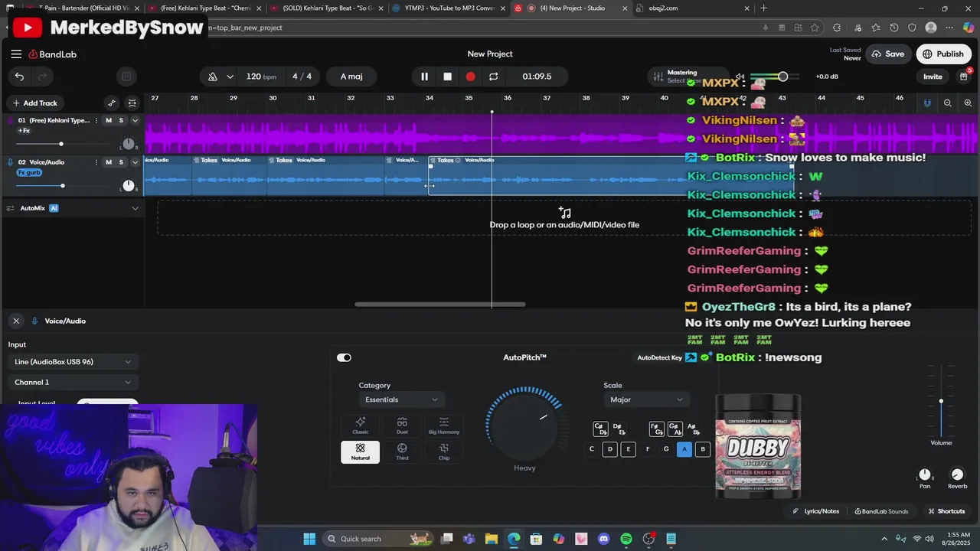
Task: Toggle the D note key
Action: 610,449
